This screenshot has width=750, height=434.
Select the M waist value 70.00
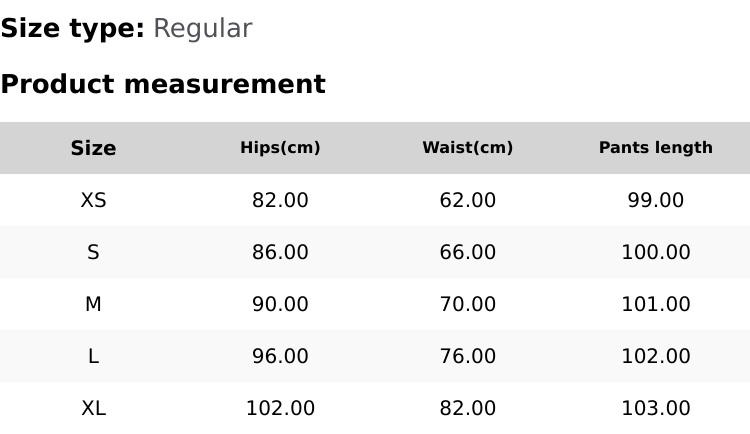(467, 305)
